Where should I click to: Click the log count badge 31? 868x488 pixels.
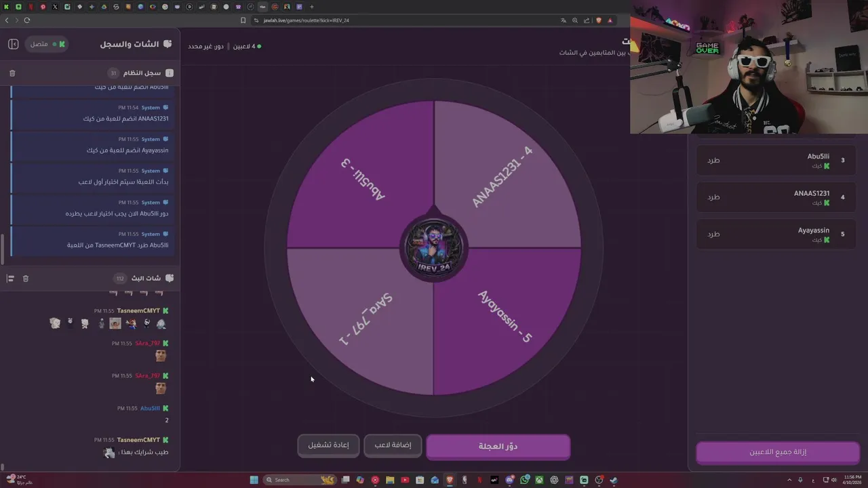point(113,73)
